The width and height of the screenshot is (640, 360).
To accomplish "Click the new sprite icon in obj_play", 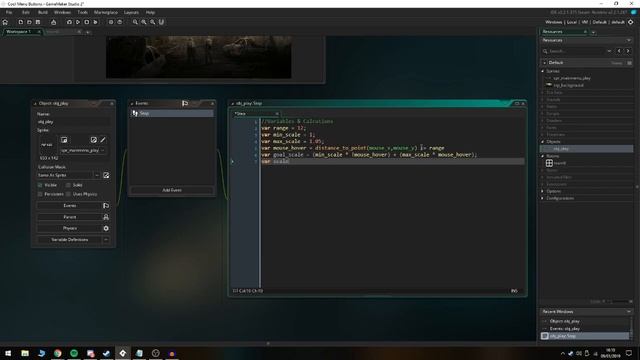I will 64,140.
